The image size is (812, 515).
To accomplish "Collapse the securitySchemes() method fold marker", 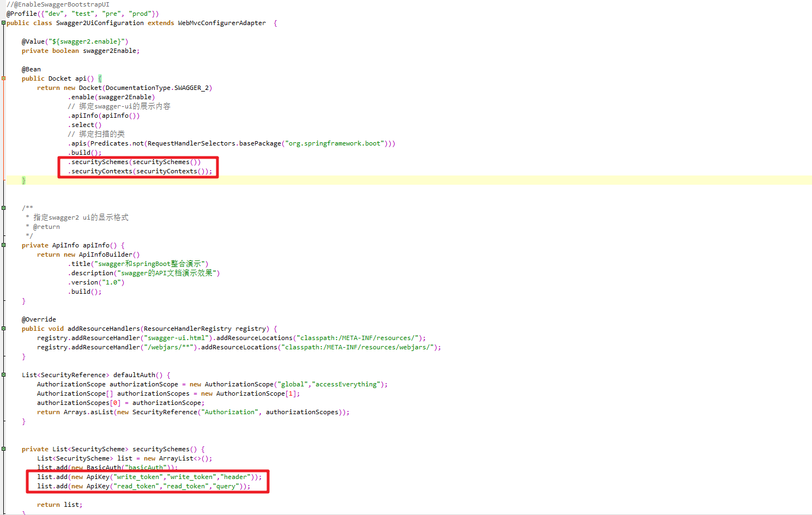I will 3,449.
